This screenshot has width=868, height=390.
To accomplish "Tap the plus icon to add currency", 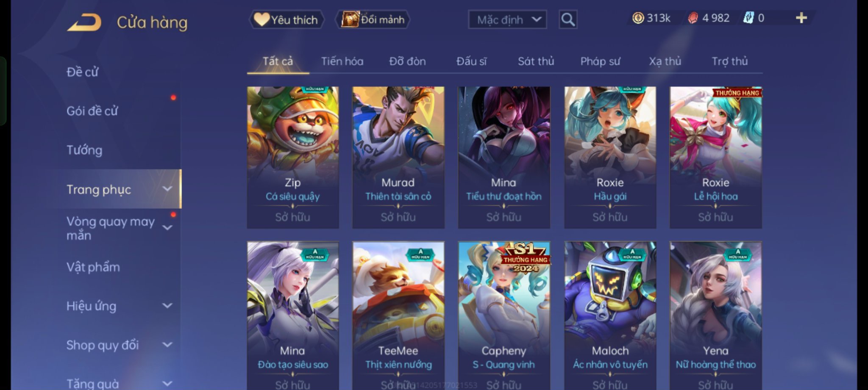I will (801, 18).
